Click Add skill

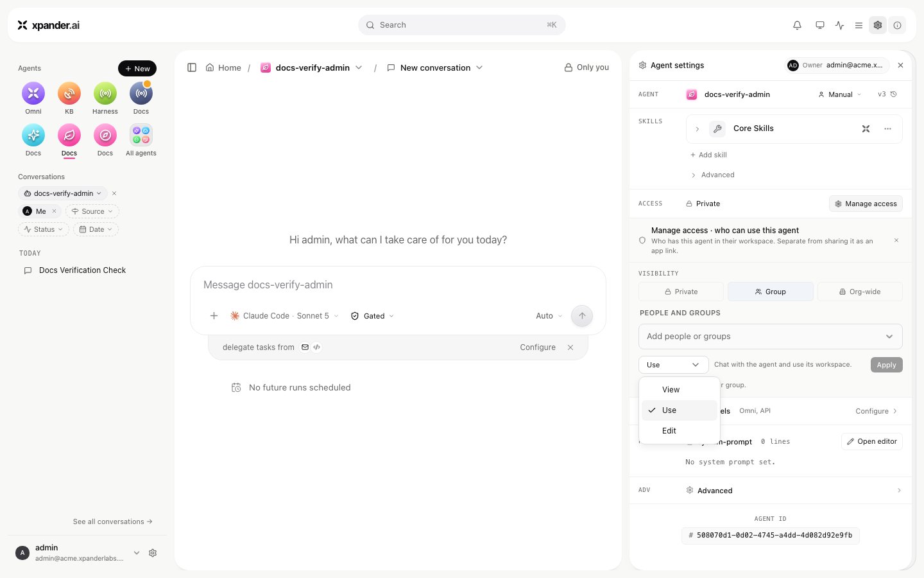click(708, 155)
